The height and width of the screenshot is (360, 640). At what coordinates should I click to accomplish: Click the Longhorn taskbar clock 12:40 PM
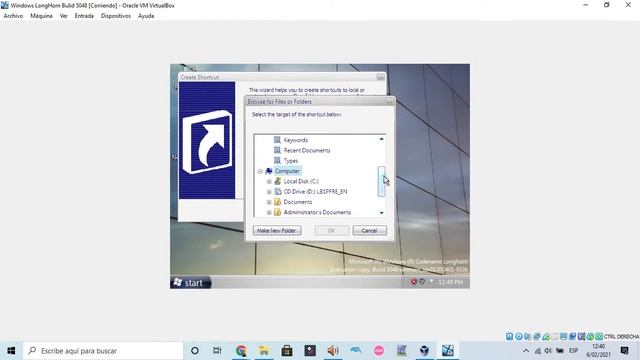[x=451, y=282]
